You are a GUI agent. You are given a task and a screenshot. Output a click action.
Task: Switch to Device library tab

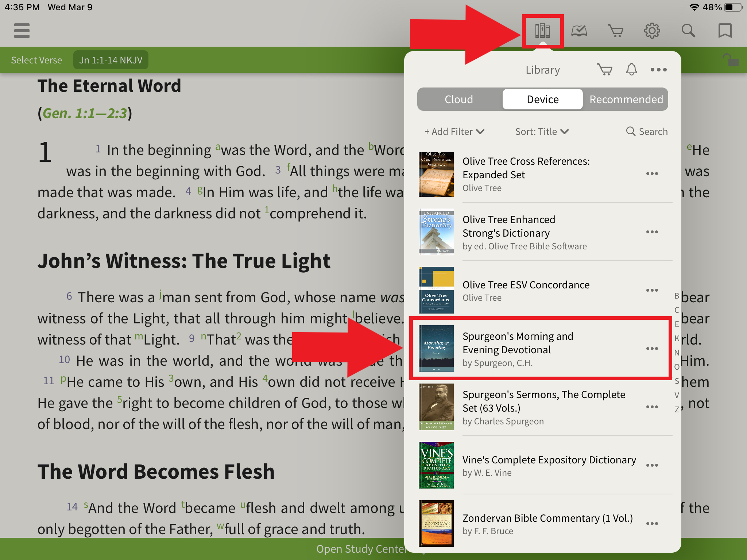point(542,99)
